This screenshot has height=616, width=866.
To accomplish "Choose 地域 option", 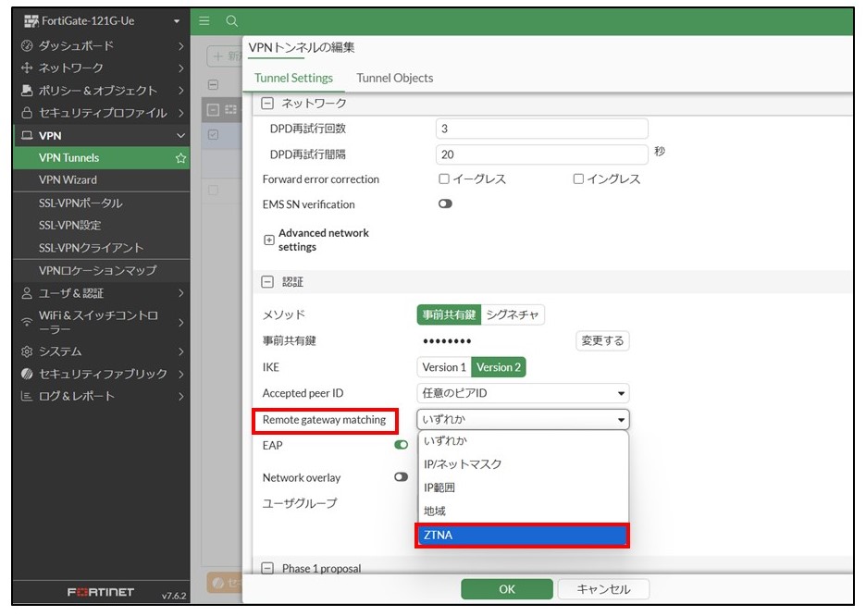I will (x=523, y=511).
